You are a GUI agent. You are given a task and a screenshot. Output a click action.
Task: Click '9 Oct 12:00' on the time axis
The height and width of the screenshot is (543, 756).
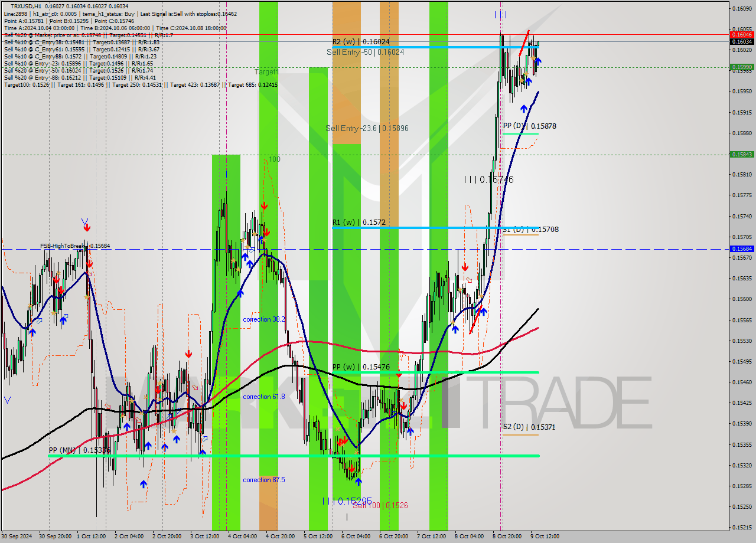coord(545,537)
